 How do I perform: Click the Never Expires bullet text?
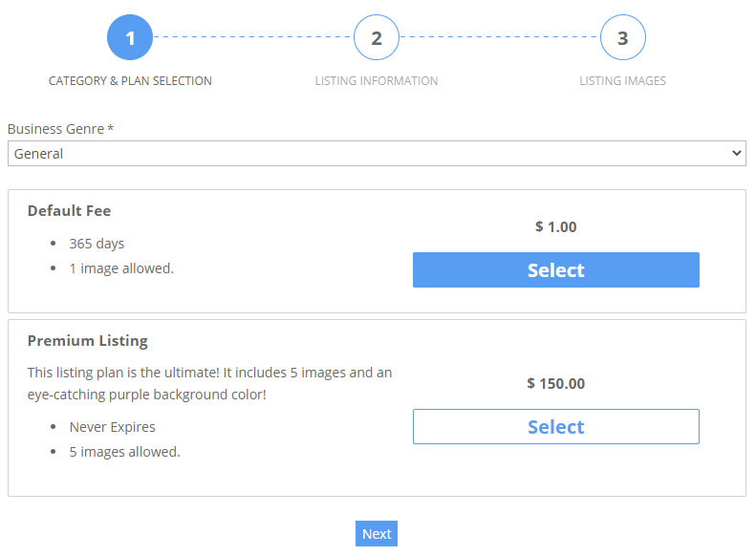[112, 427]
